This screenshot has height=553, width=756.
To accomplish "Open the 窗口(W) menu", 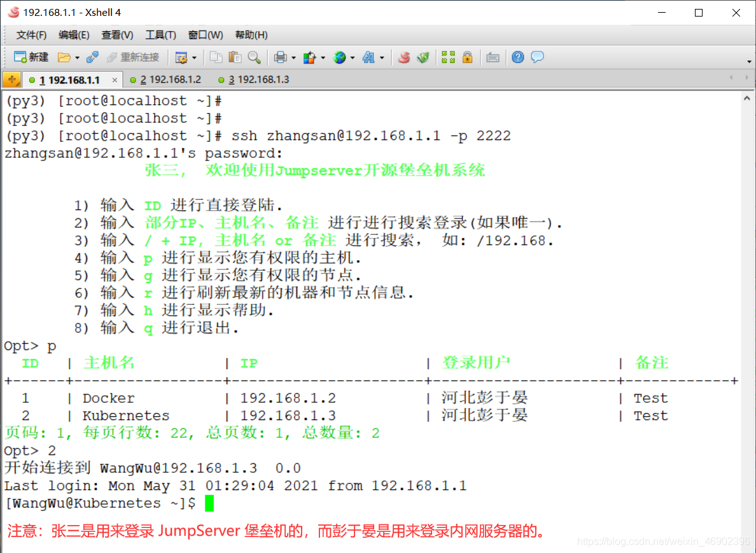I will (206, 35).
